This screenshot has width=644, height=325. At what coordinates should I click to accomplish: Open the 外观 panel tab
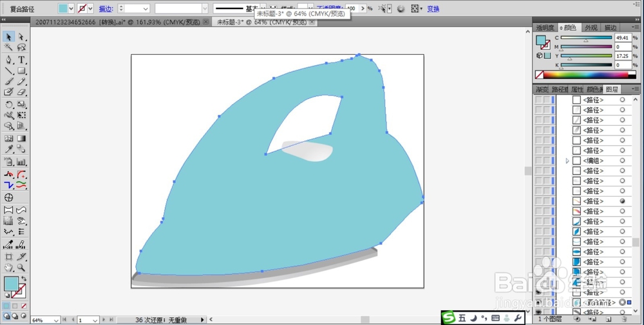coord(591,28)
